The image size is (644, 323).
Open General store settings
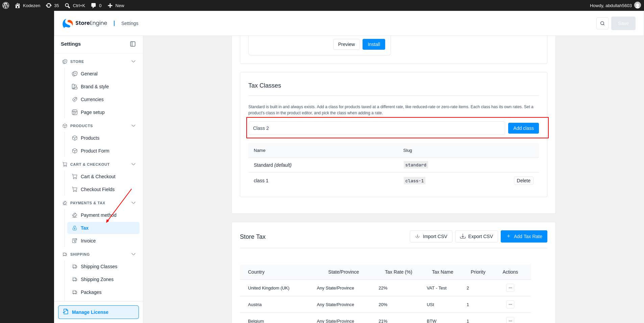coord(103,74)
